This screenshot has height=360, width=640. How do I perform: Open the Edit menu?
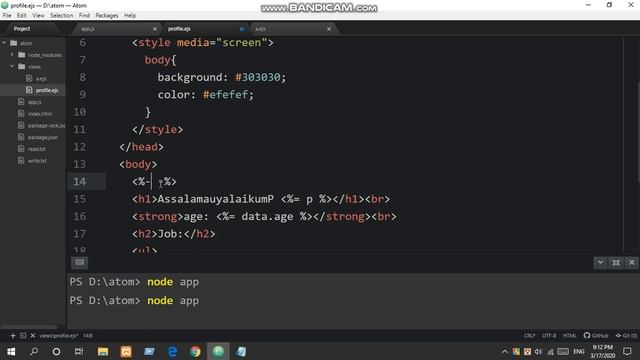(22, 16)
